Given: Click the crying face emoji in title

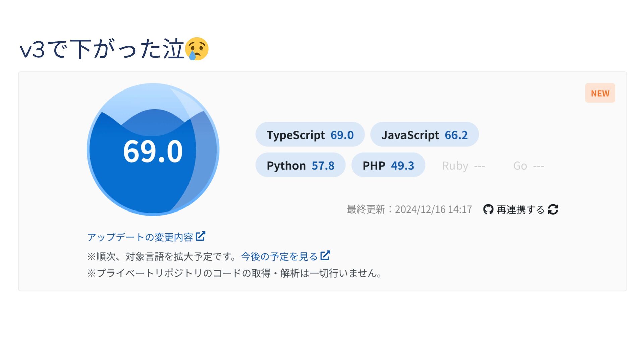Looking at the screenshot, I should [197, 49].
